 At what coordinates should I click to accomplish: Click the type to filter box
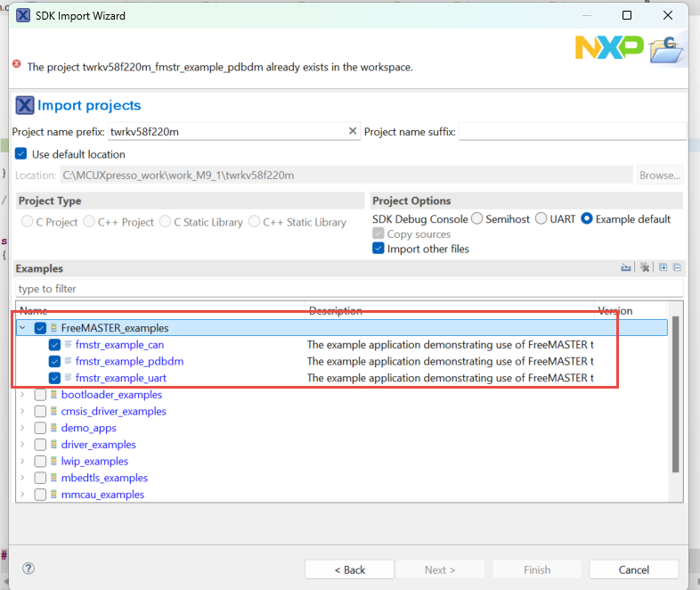tap(349, 289)
